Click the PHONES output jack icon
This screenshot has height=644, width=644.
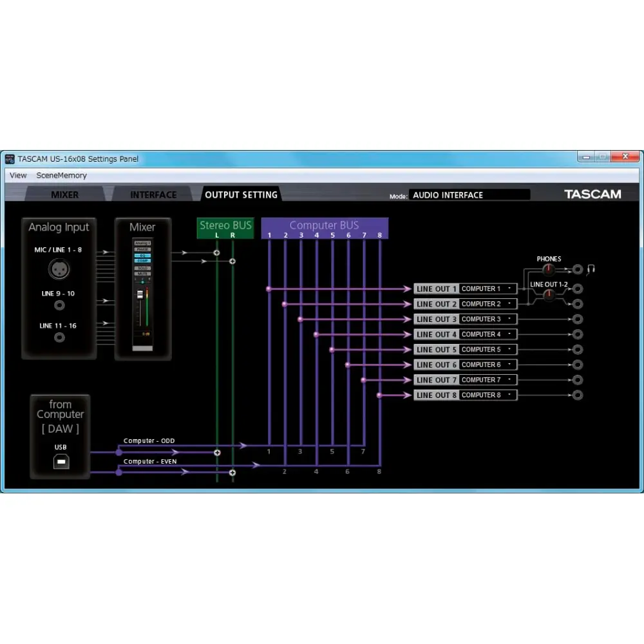(578, 269)
